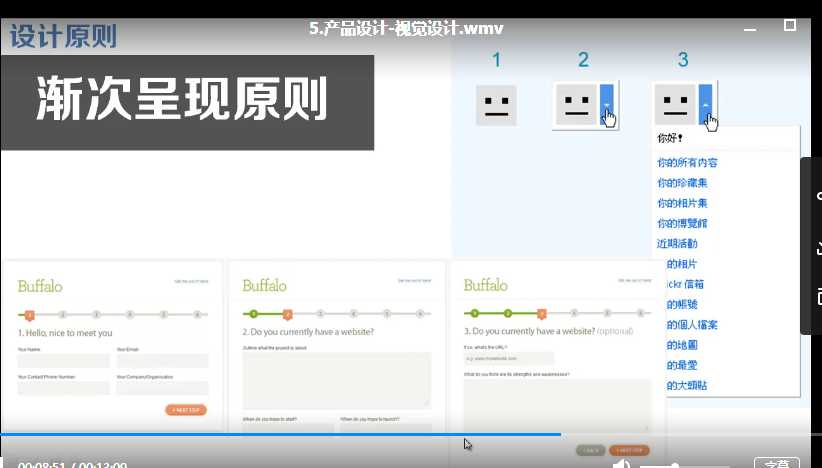The width and height of the screenshot is (822, 468).
Task: Focus the website URL field in third form
Action: pyautogui.click(x=509, y=358)
